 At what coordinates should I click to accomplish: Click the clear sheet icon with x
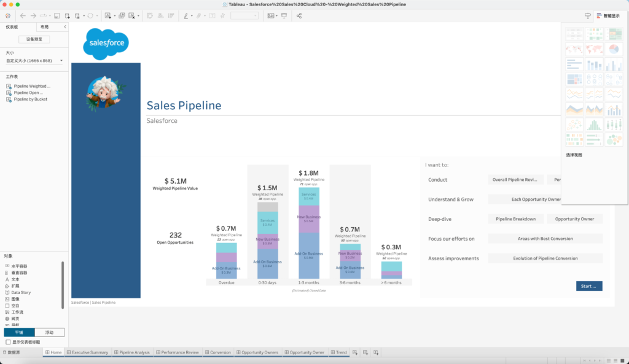tap(131, 15)
